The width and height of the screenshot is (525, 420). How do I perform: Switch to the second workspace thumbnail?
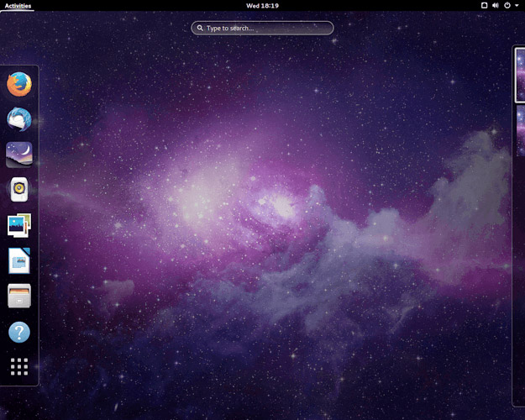[521, 131]
